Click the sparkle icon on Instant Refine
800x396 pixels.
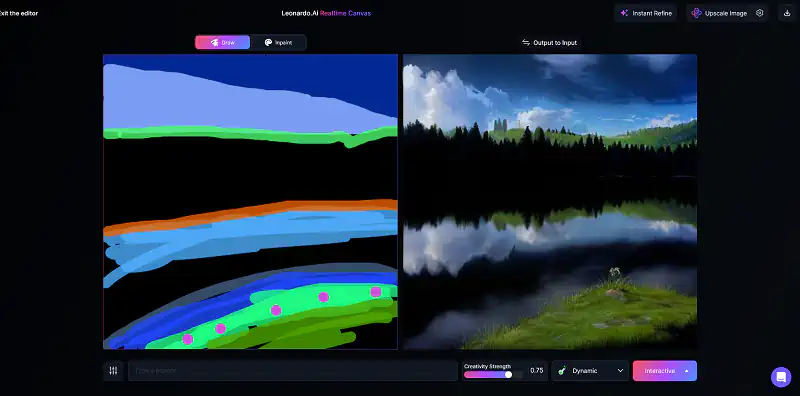(x=624, y=13)
